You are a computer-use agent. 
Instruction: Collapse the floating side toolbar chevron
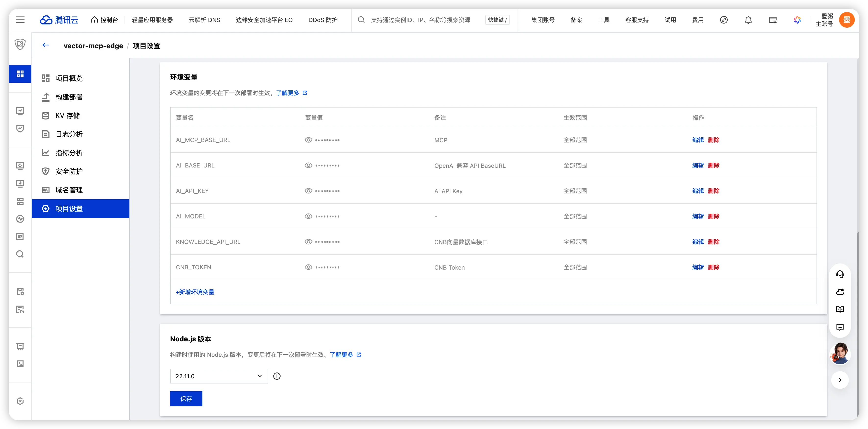[840, 380]
